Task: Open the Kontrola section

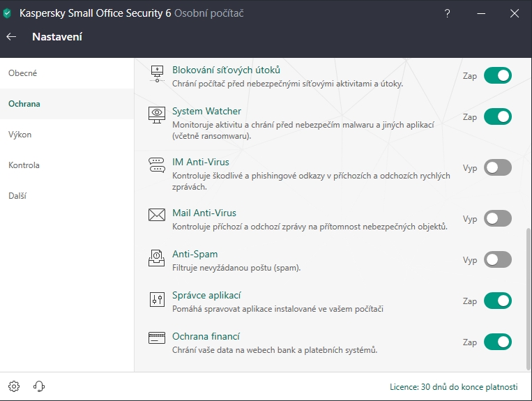Action: click(x=24, y=165)
